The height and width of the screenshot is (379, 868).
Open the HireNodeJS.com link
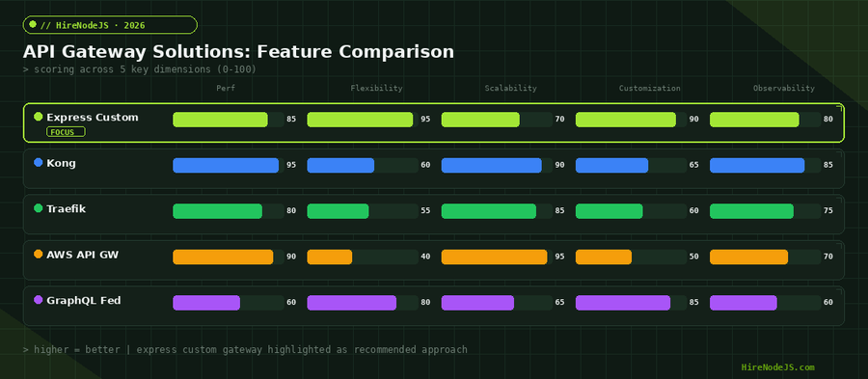(x=777, y=367)
